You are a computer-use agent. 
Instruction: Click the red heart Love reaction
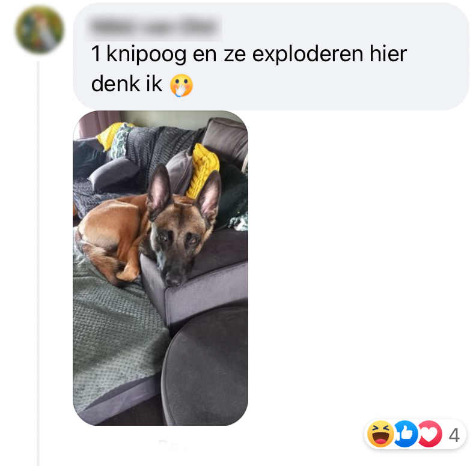coord(430,434)
